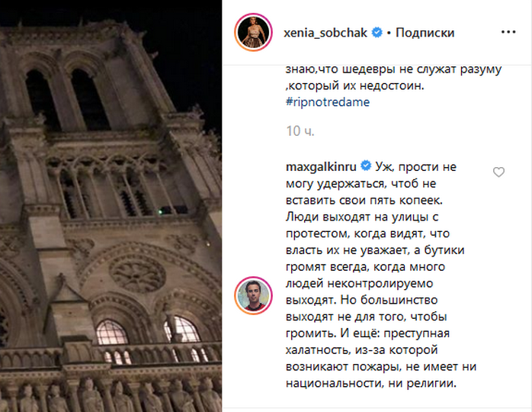The image size is (532, 412).
Task: Open xenia_sobchak's profile avatar
Action: pos(253,33)
